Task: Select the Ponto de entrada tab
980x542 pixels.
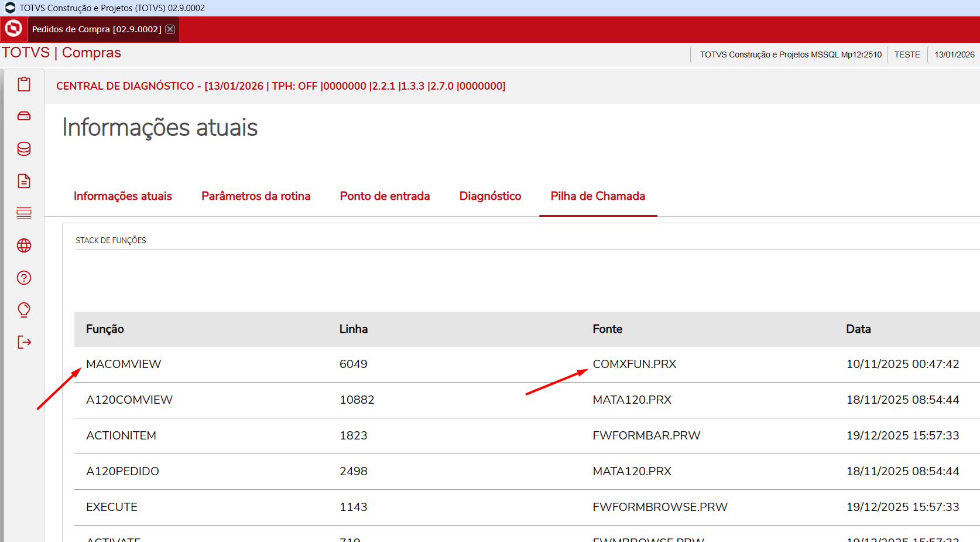Action: click(385, 196)
